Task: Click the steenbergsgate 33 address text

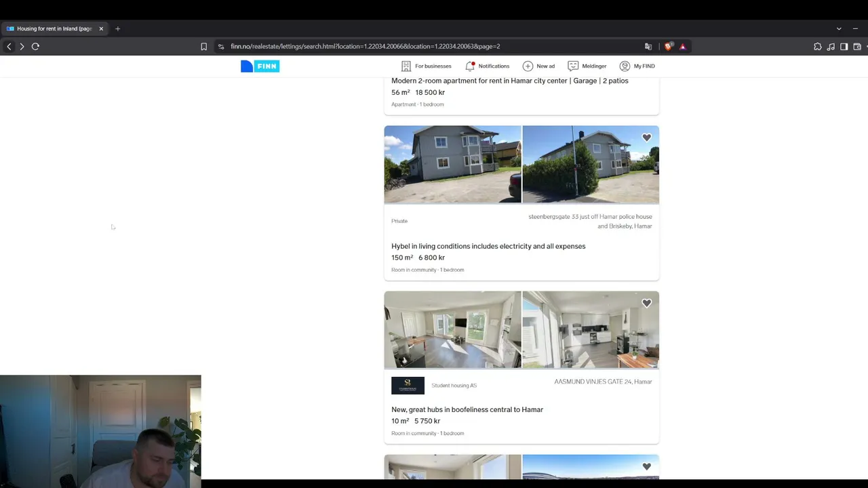Action: click(x=590, y=221)
